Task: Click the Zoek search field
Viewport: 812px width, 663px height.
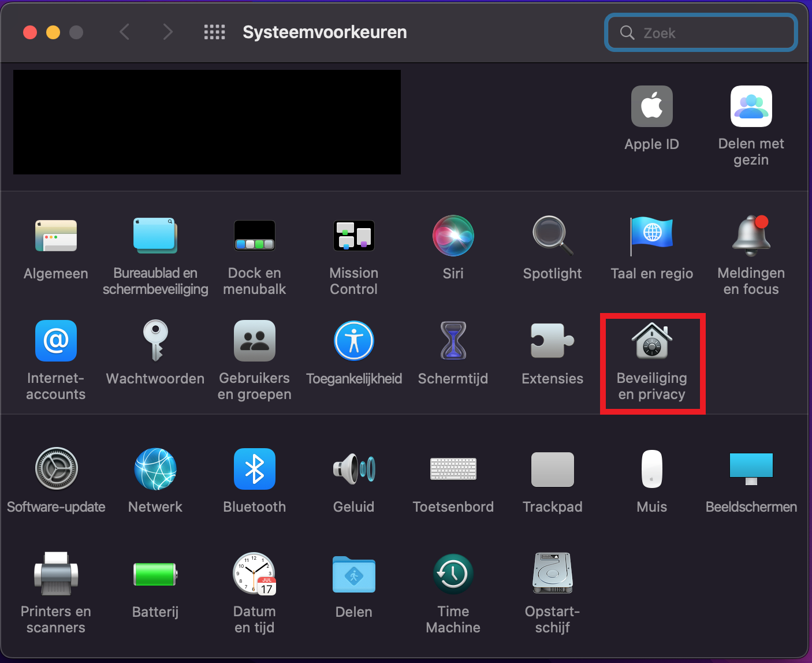Action: pos(701,33)
